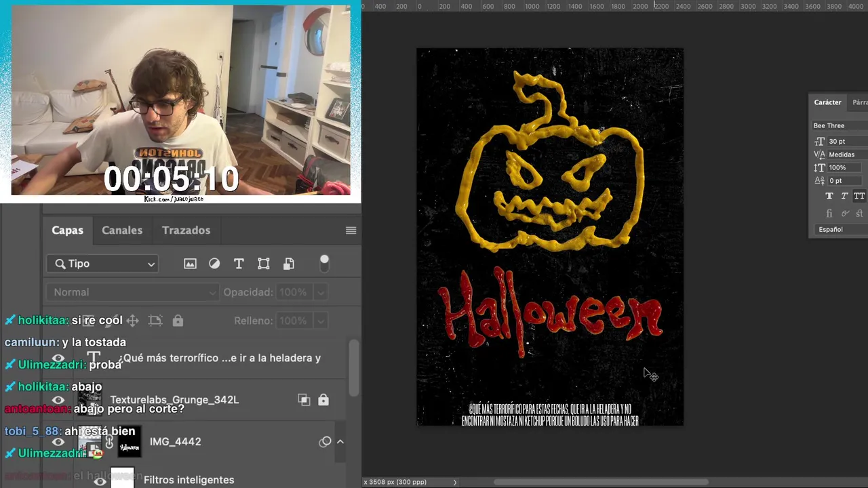
Task: Open the Opacidad value dropdown arrow
Action: pyautogui.click(x=320, y=292)
